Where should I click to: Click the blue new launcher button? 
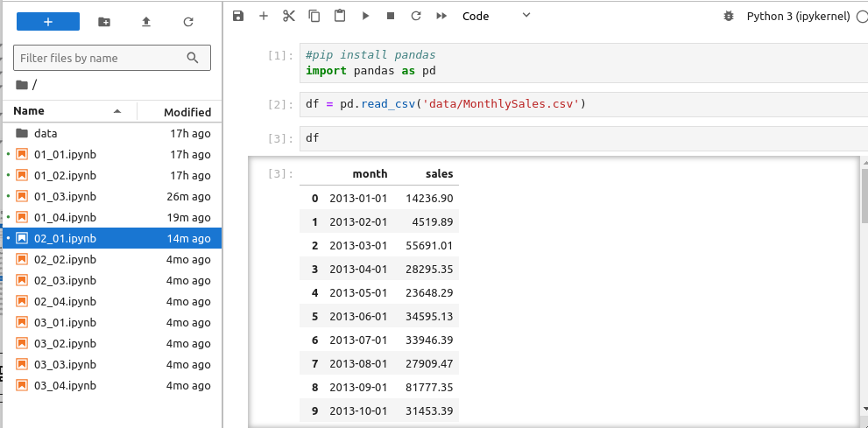[x=48, y=22]
